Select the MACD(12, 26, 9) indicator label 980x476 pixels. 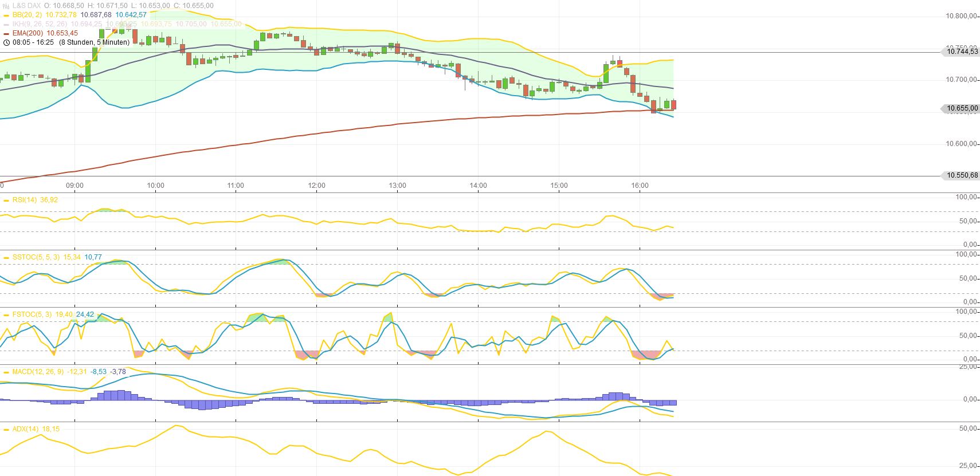click(x=38, y=372)
